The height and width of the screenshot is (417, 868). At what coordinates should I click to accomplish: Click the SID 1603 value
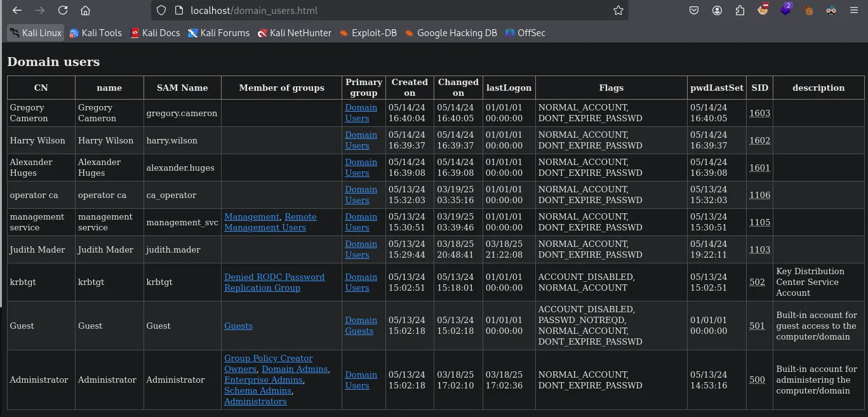(x=759, y=114)
